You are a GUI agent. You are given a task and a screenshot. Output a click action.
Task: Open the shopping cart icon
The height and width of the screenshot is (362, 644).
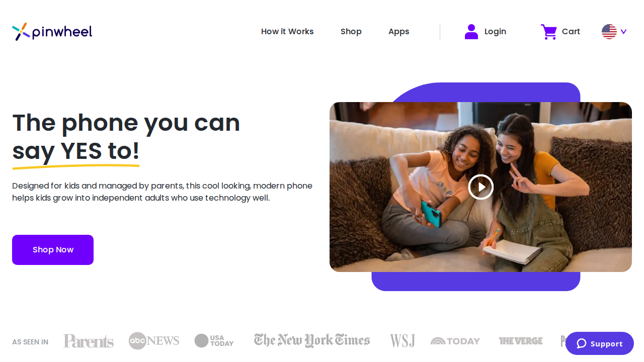click(x=549, y=32)
